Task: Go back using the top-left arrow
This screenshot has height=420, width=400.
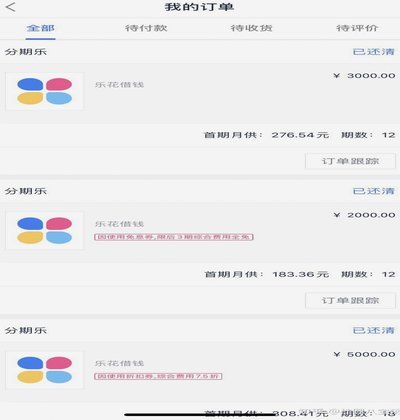Action: (x=11, y=7)
